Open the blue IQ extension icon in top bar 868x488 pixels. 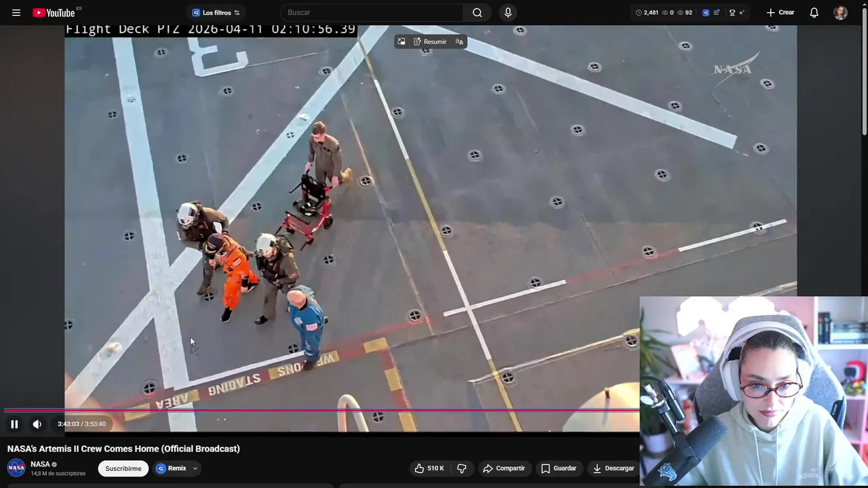tap(706, 13)
